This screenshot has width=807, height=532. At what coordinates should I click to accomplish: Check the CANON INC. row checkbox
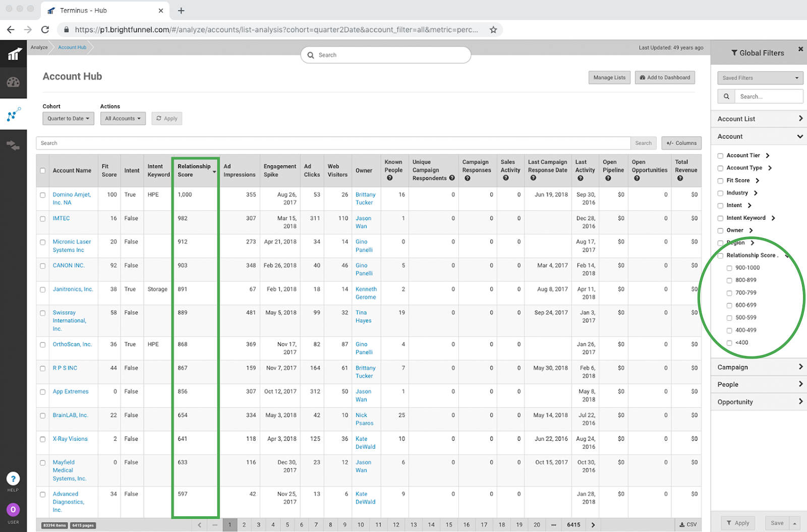point(42,266)
